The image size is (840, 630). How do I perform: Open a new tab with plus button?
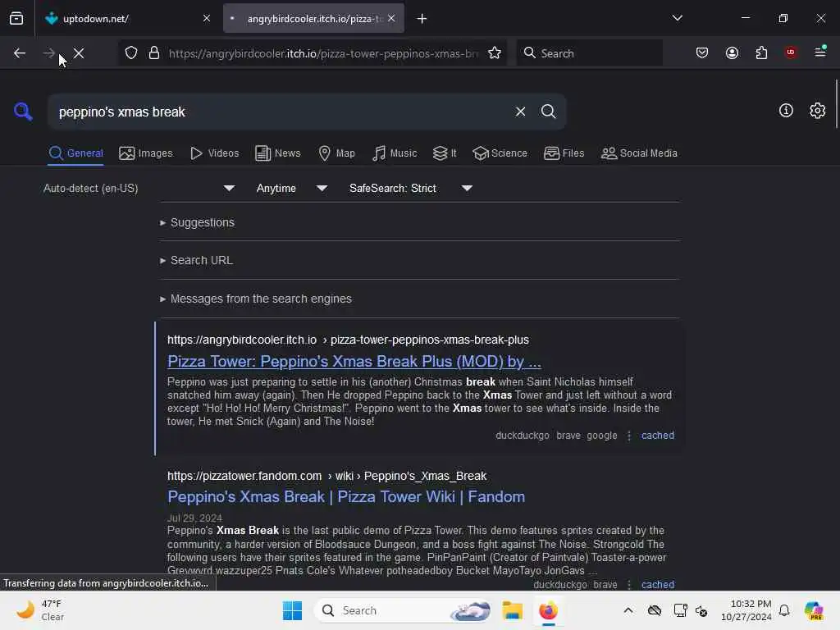coord(422,19)
